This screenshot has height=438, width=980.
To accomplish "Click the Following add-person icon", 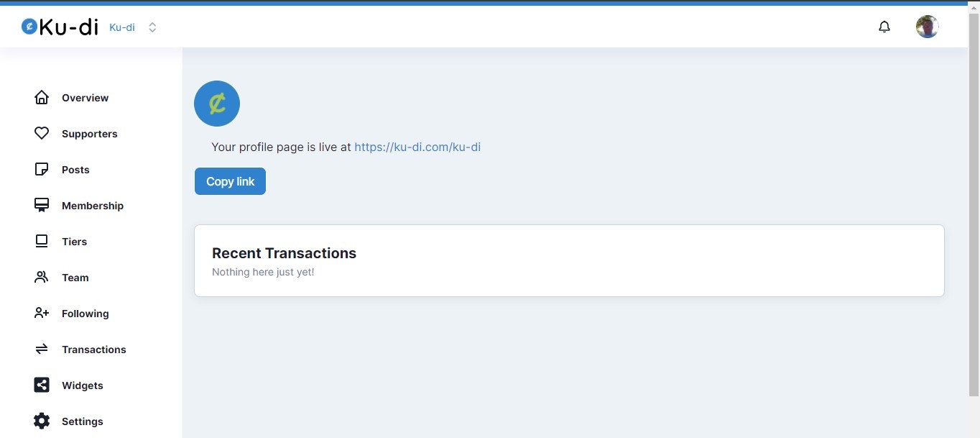I will pos(42,313).
